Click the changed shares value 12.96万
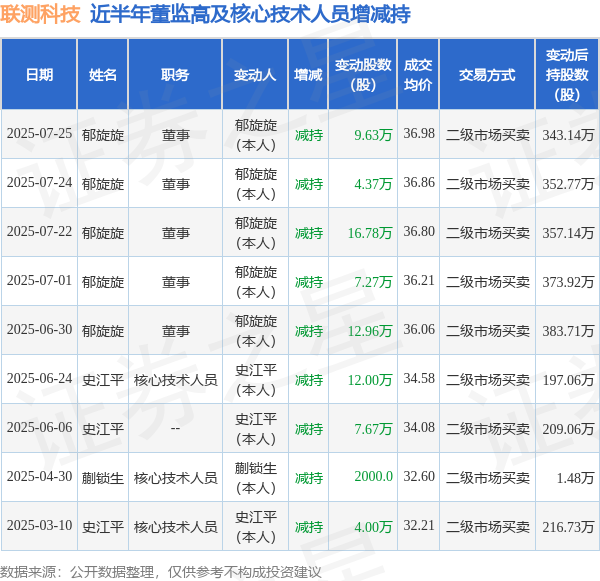600x581 pixels. pyautogui.click(x=370, y=331)
